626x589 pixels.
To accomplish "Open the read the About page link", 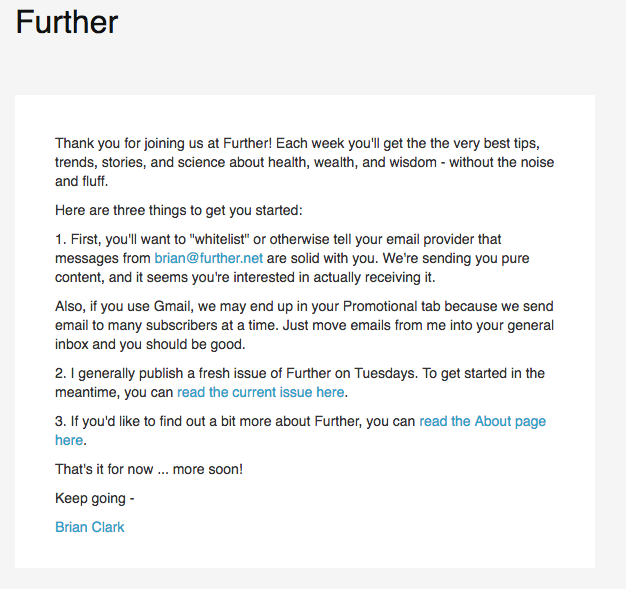I will pos(482,421).
